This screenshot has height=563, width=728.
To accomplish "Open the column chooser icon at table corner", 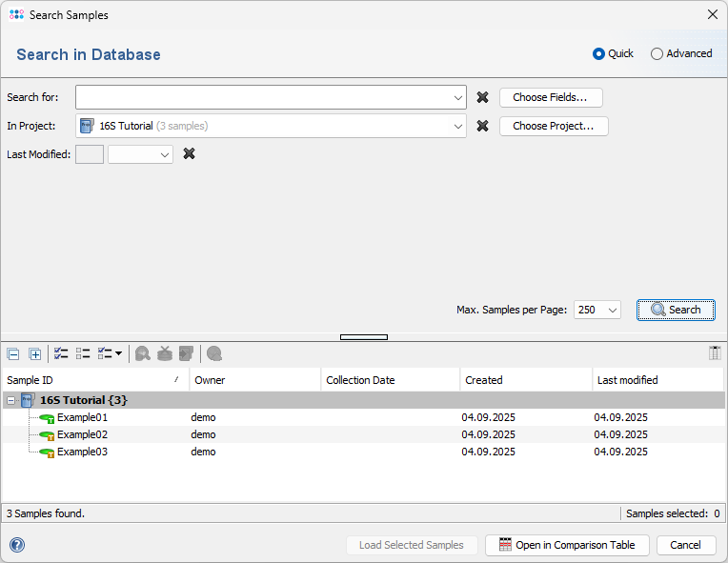I will click(x=715, y=353).
